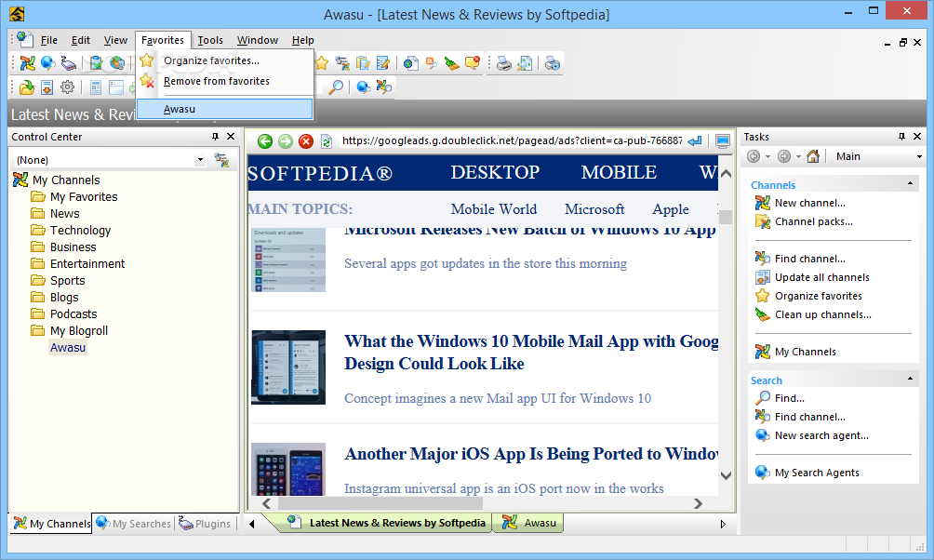
Task: Select Awasu in the Favorites menu
Action: (224, 109)
